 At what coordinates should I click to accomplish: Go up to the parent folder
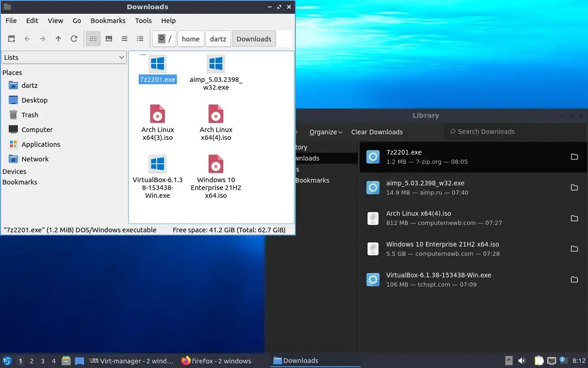[58, 39]
